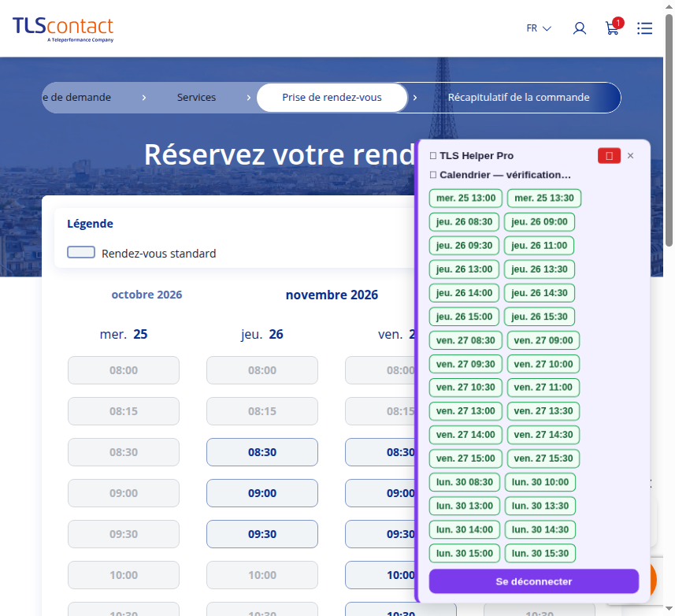Image resolution: width=675 pixels, height=616 pixels.
Task: Click the page vertical scrollbar thumb
Action: [x=669, y=131]
